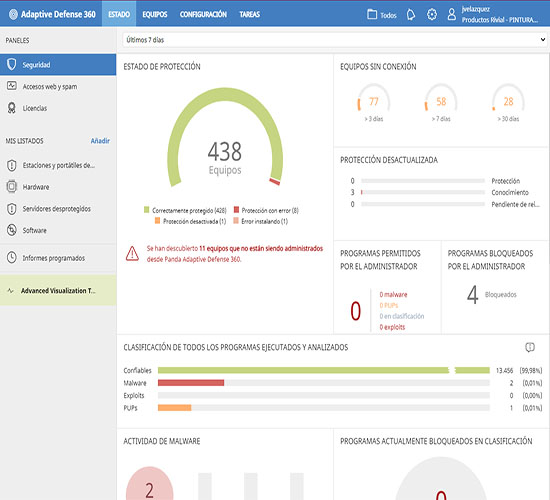
Task: Open the Software list
Action: (58, 231)
